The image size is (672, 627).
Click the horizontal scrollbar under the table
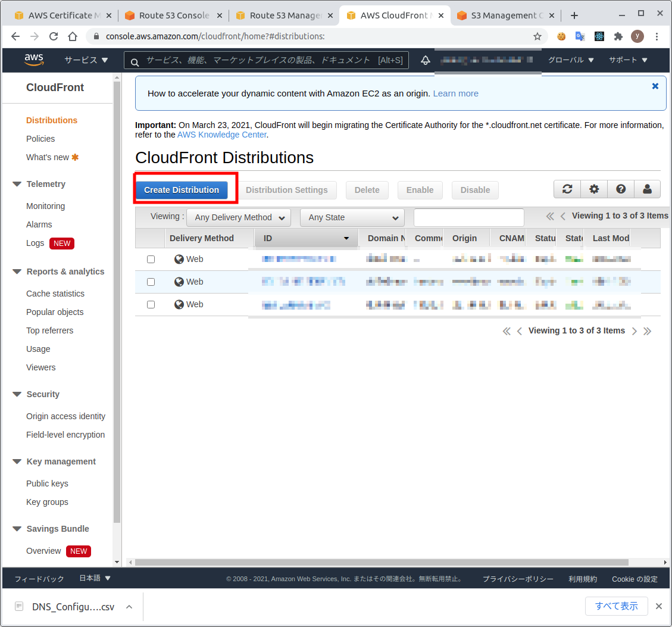tap(382, 562)
